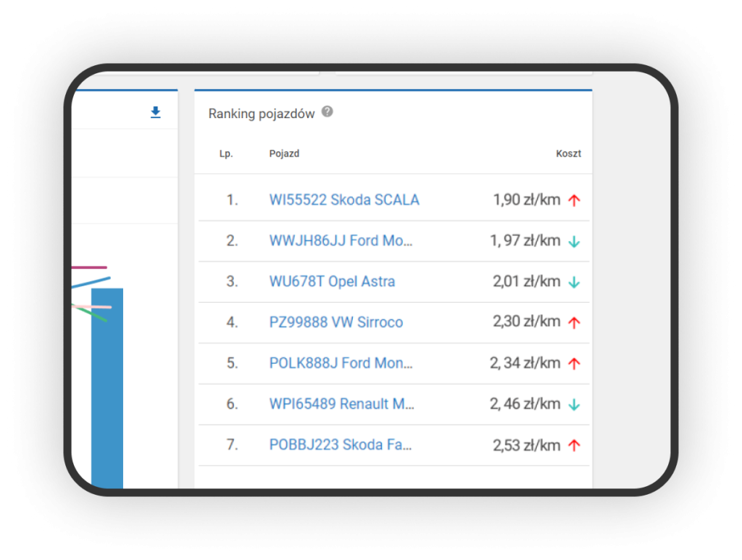The height and width of the screenshot is (560, 742).
Task: Click the blue bar in the chart
Action: pos(107,388)
